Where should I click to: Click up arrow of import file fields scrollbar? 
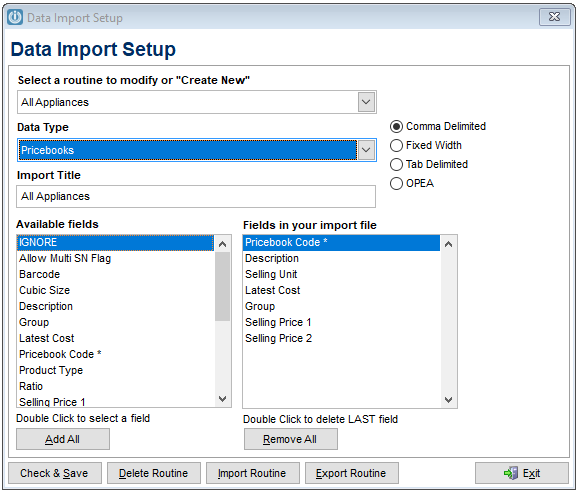(x=448, y=244)
